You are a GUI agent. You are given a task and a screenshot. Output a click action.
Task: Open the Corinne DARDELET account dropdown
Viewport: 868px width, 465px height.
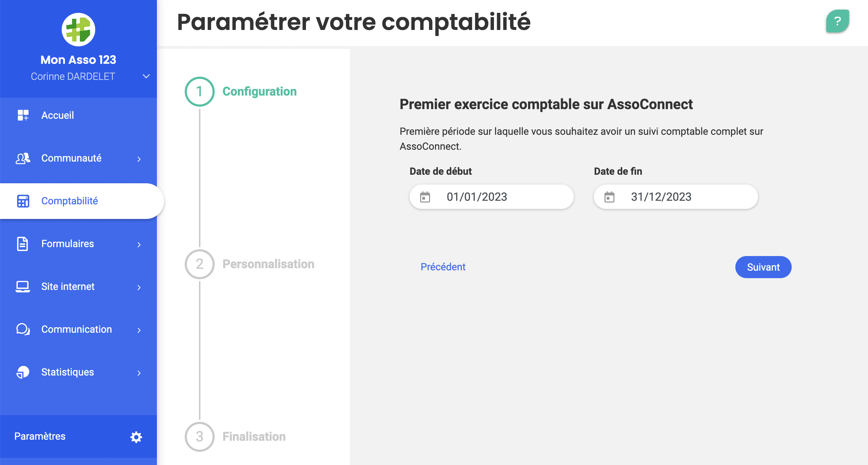tap(146, 76)
